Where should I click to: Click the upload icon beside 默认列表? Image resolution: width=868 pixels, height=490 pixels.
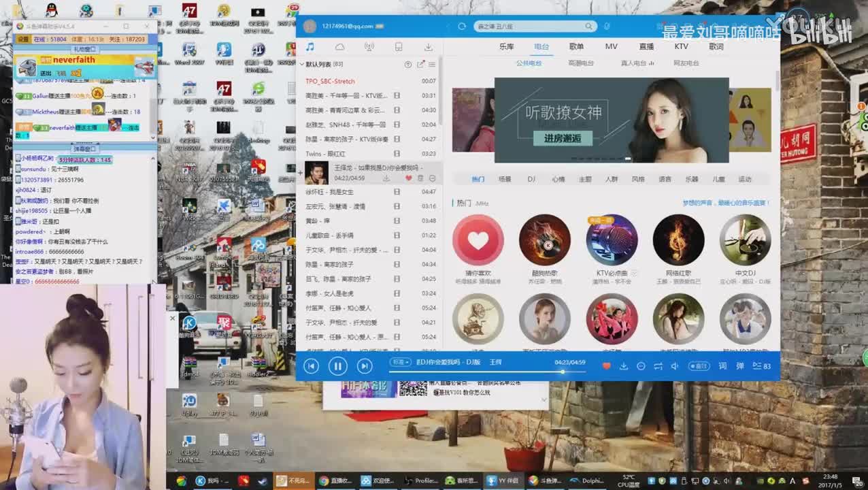point(408,65)
